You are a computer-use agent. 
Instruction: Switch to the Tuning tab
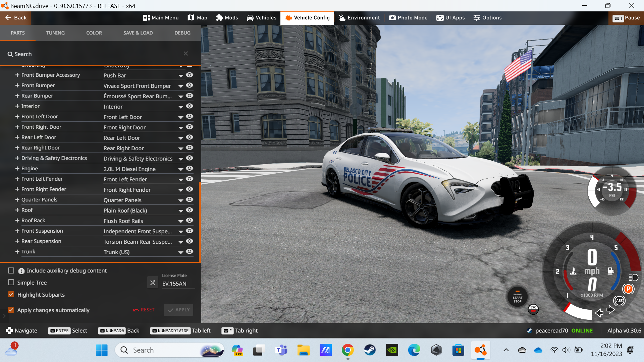[55, 33]
